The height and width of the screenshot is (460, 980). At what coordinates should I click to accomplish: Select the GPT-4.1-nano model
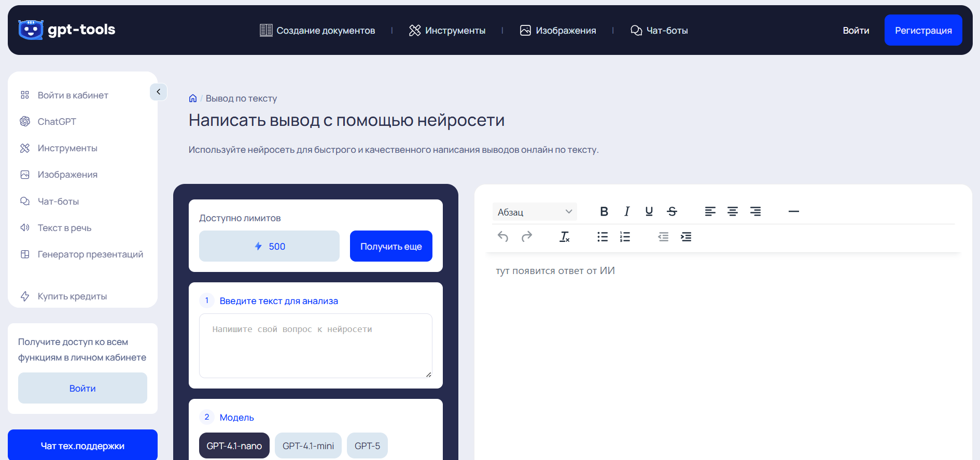(234, 445)
